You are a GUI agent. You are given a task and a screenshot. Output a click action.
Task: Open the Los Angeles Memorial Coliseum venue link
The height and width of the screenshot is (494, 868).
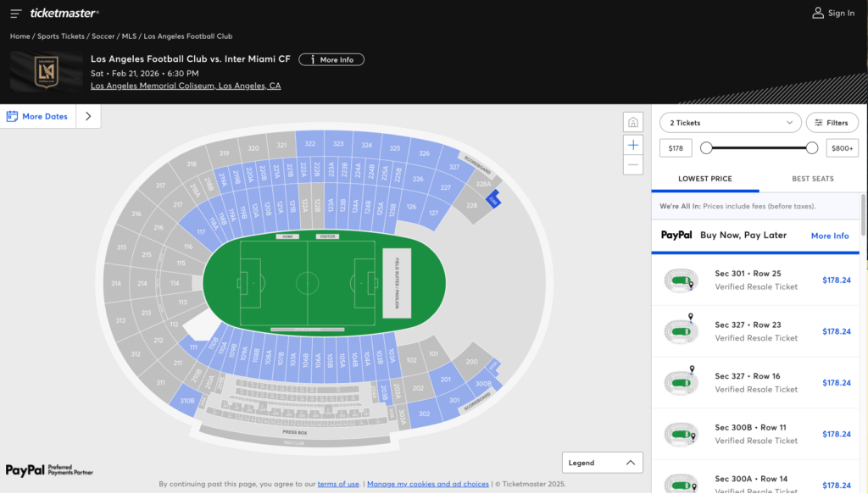point(186,86)
